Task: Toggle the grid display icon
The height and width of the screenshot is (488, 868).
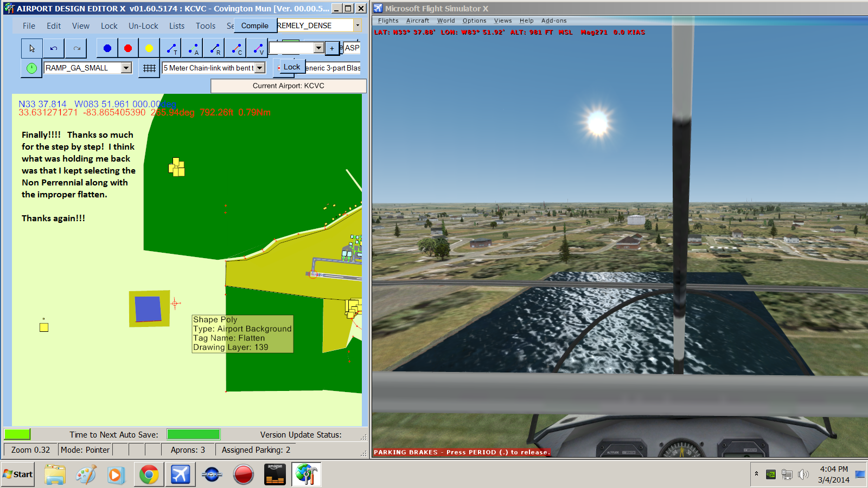Action: (149, 68)
